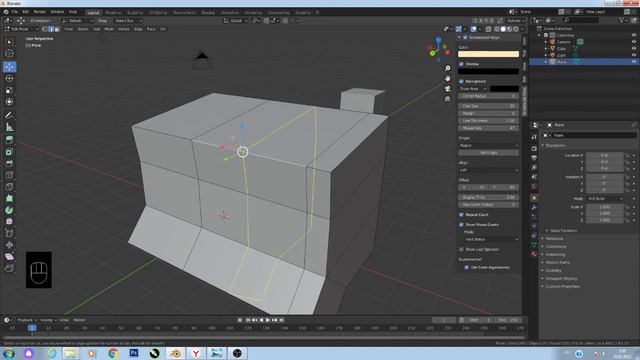
Task: Select the 3D Cursor tool
Action: click(9, 53)
